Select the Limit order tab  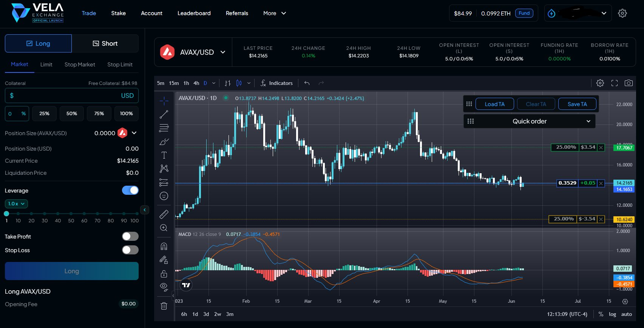point(46,65)
